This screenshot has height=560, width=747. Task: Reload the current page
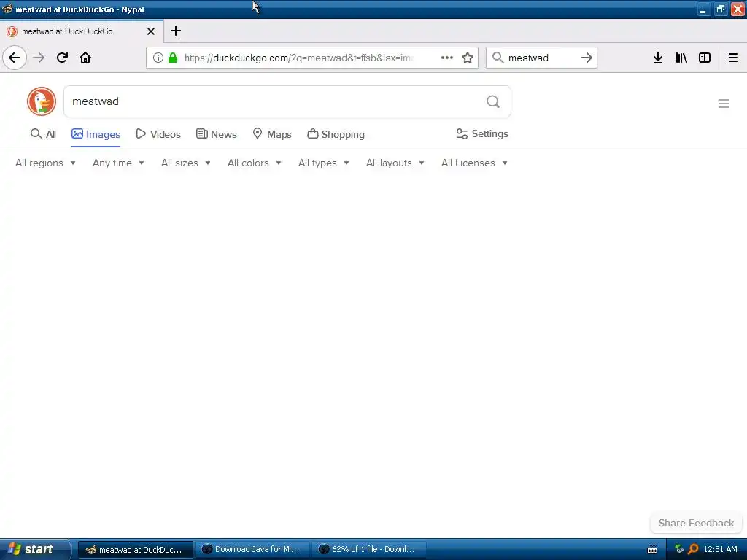pos(62,58)
